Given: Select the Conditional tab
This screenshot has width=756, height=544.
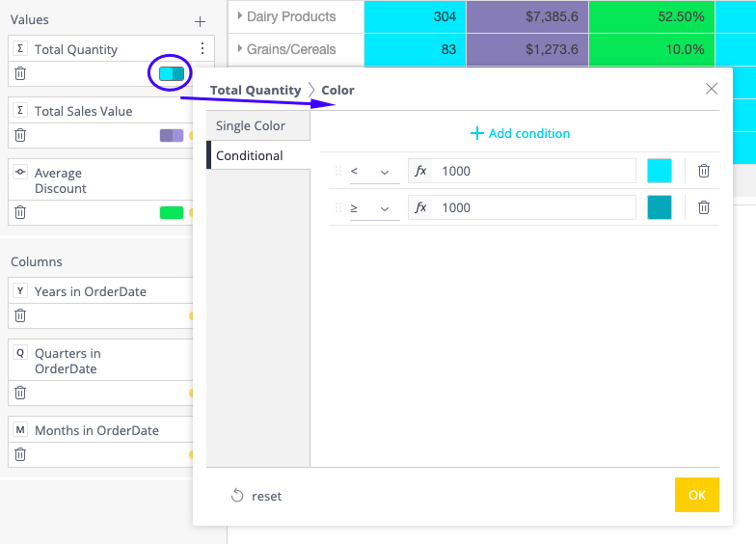Looking at the screenshot, I should point(258,155).
